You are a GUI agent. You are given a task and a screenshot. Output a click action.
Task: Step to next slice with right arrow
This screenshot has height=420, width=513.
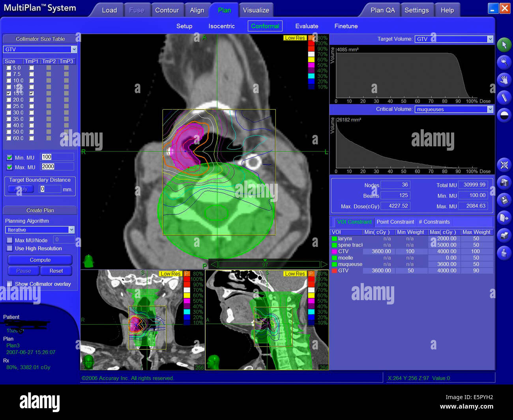coord(324,264)
